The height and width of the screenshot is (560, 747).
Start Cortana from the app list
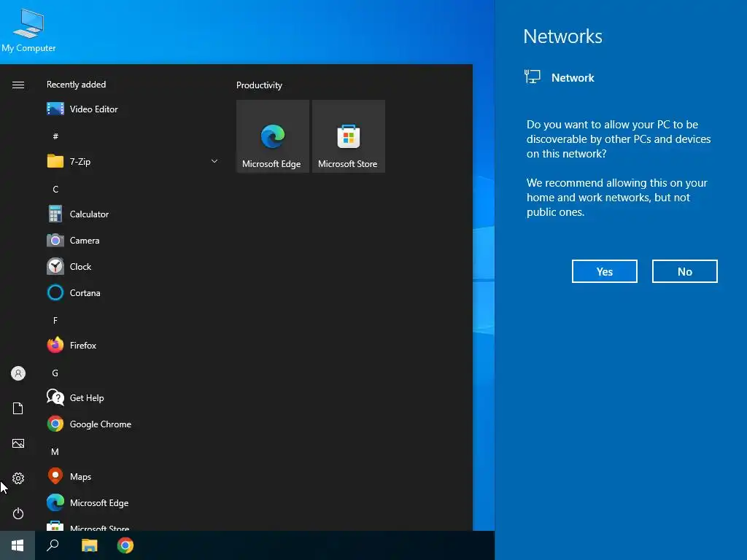point(133,293)
